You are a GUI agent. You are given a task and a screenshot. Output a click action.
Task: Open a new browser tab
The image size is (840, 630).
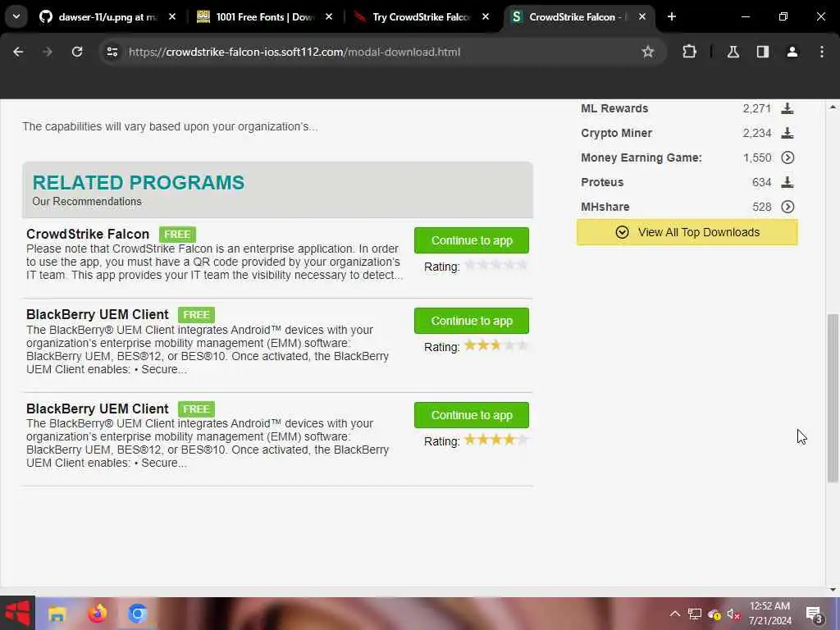pyautogui.click(x=672, y=16)
